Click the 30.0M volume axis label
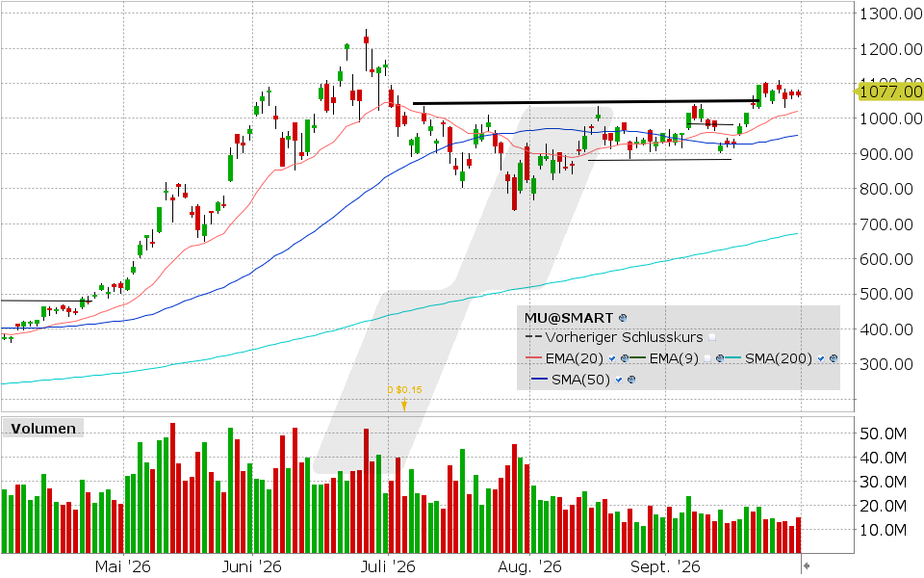 click(x=883, y=482)
